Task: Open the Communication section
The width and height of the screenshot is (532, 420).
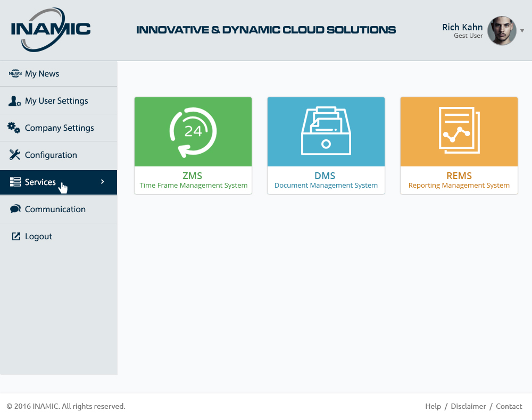Action: 59,209
